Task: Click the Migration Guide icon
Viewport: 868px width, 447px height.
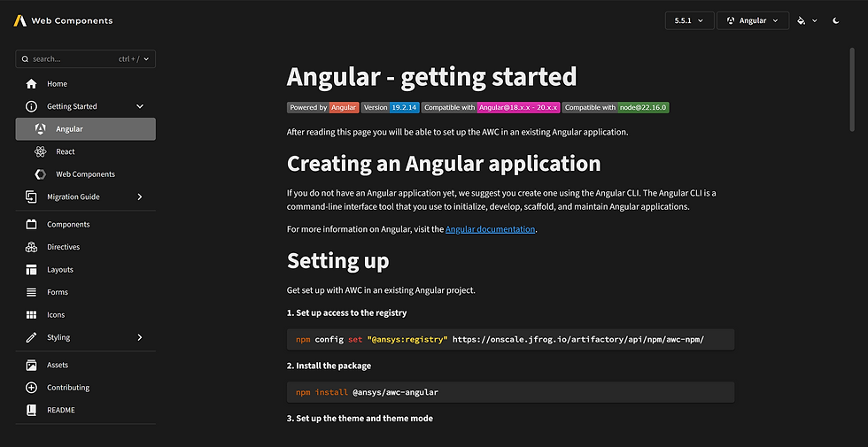Action: click(x=32, y=197)
